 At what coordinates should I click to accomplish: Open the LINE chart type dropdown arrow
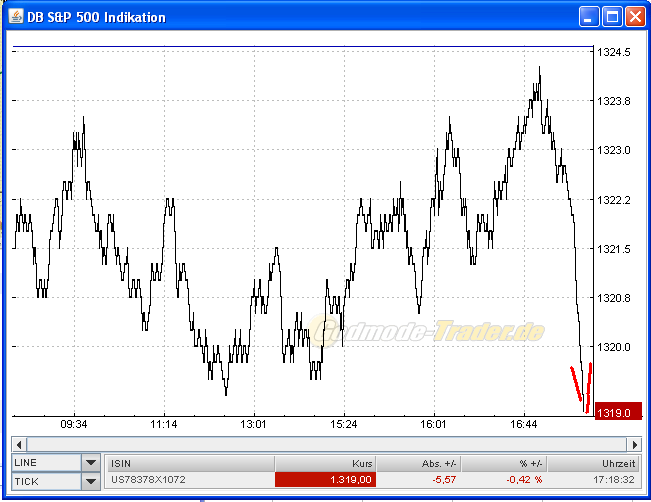tap(91, 463)
